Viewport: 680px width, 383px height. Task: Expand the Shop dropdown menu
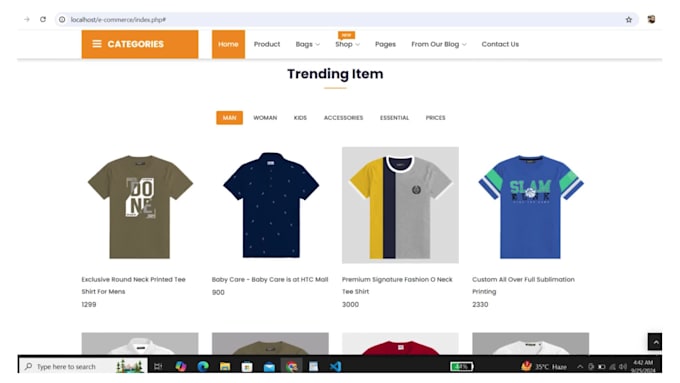click(x=347, y=44)
